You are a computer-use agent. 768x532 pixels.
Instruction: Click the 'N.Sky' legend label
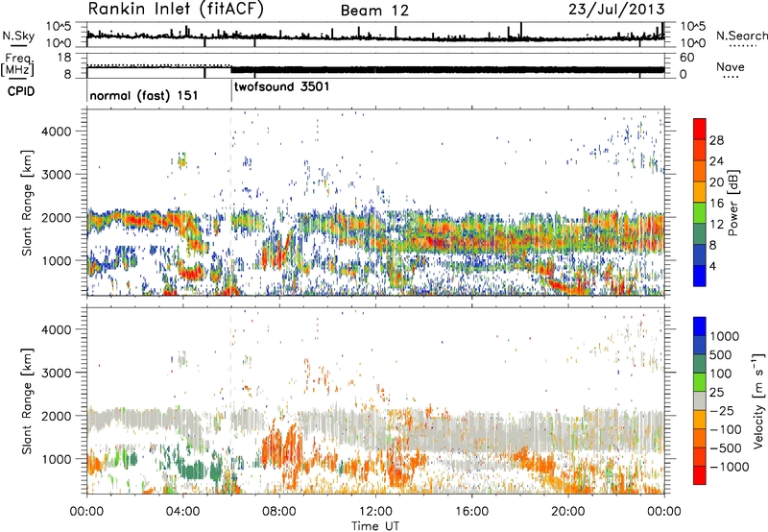[18, 36]
